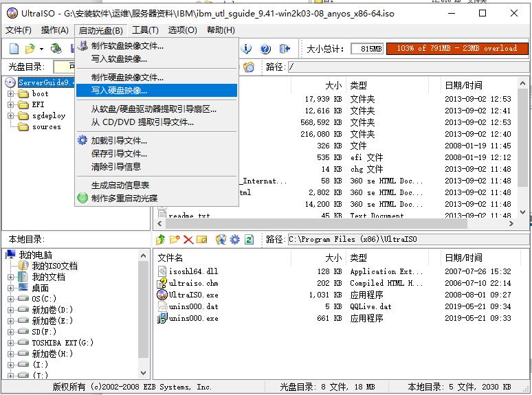Open the 操作(A) menu
This screenshot has height=395, width=532.
tap(54, 30)
